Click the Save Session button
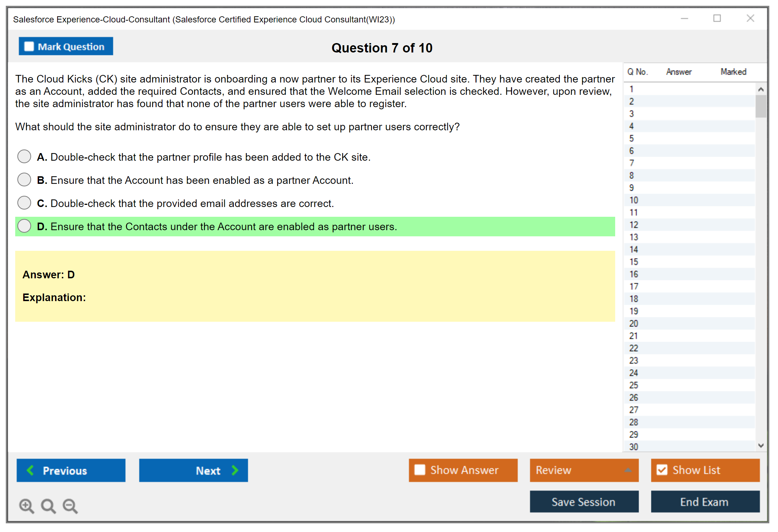 pyautogui.click(x=584, y=502)
